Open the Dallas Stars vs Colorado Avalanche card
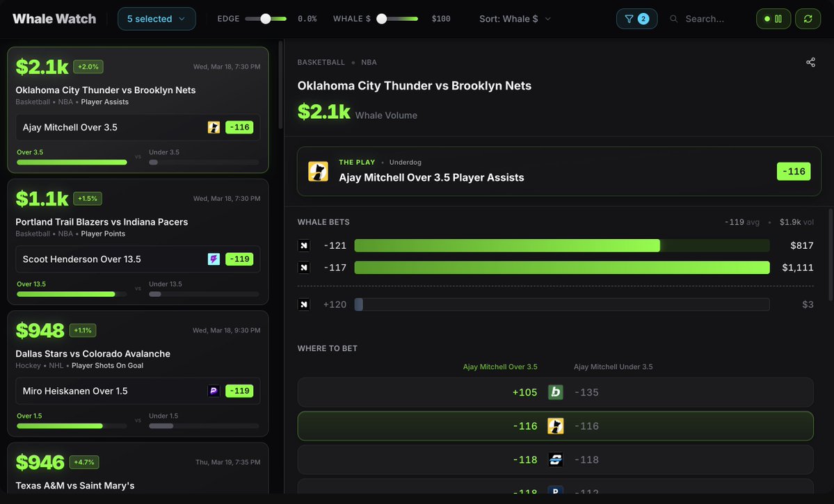The width and height of the screenshot is (834, 504). pyautogui.click(x=138, y=374)
